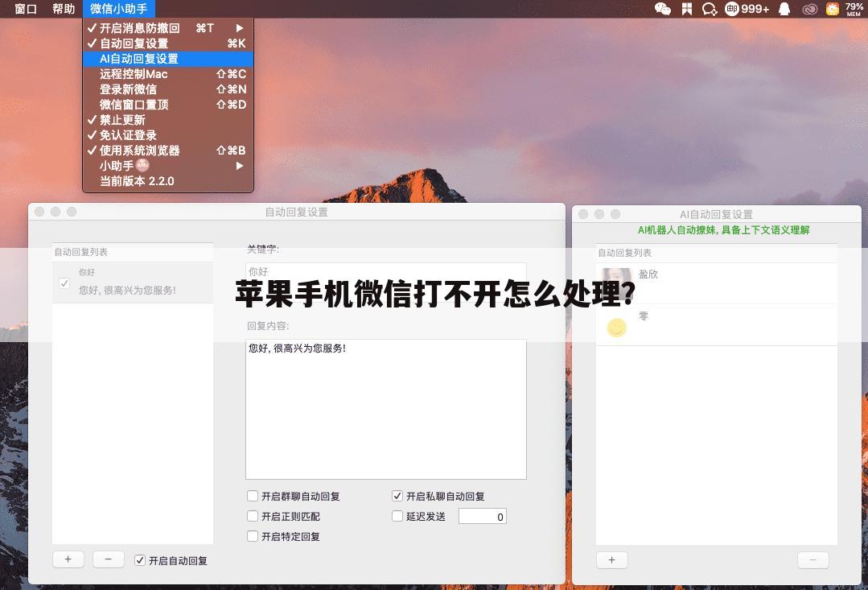The height and width of the screenshot is (590, 868).
Task: Click the orange memory monitor icon
Action: tap(833, 9)
